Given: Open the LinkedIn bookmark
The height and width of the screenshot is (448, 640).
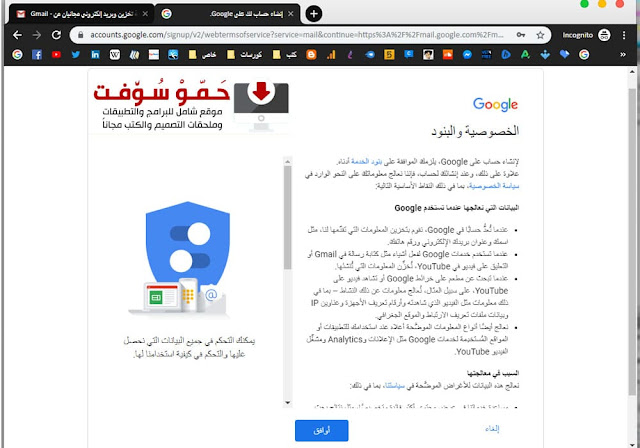Looking at the screenshot, I should pos(95,54).
